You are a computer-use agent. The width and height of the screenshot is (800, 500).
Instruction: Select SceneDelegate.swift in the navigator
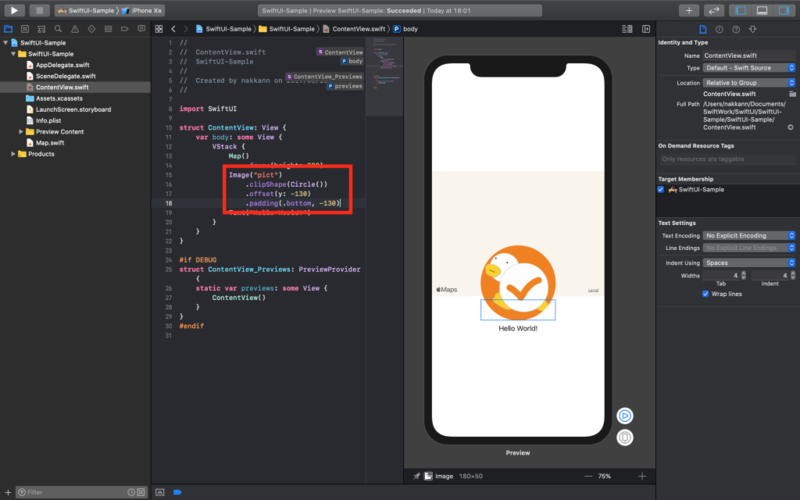tap(66, 76)
